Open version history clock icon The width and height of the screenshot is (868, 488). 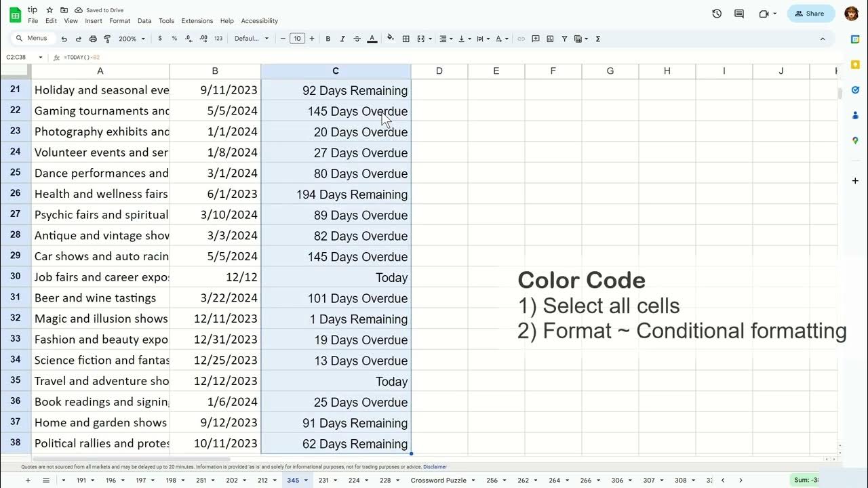pos(717,14)
